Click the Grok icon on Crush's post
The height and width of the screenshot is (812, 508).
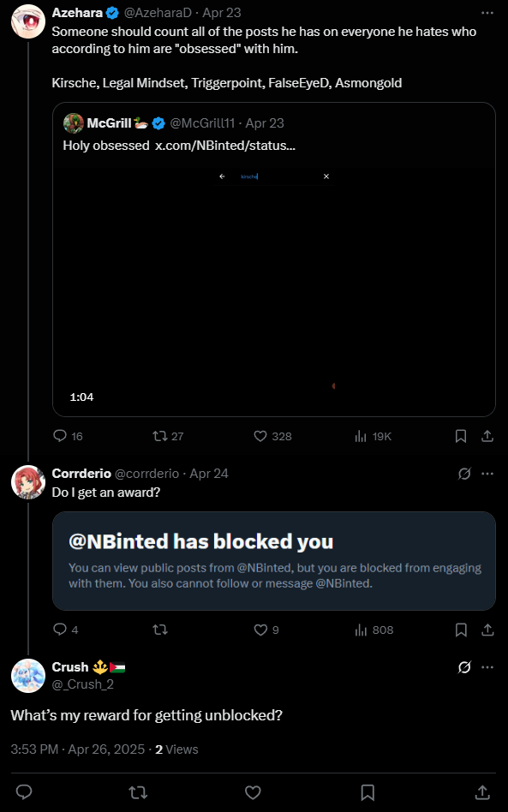(464, 667)
